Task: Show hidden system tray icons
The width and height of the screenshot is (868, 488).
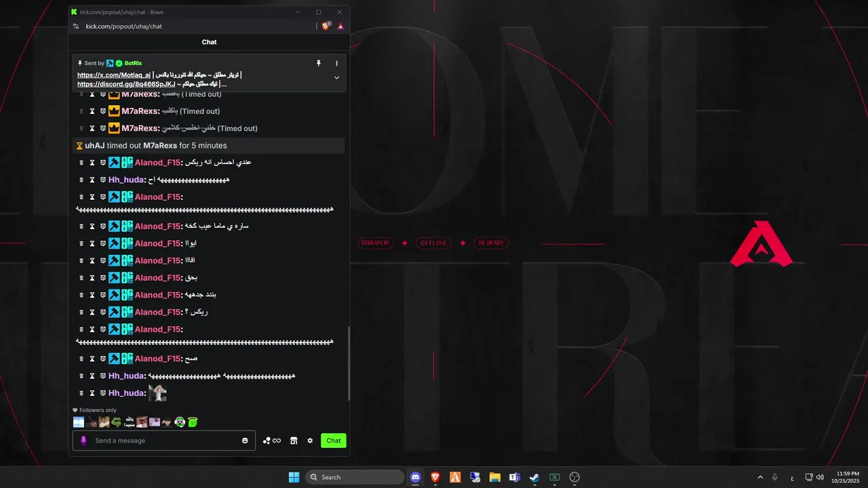Action: click(760, 477)
